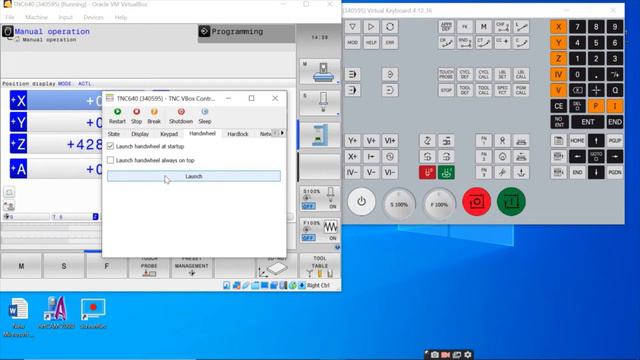Toggle spindle S100% OFF switch
640x360 pixels.
point(309,207)
